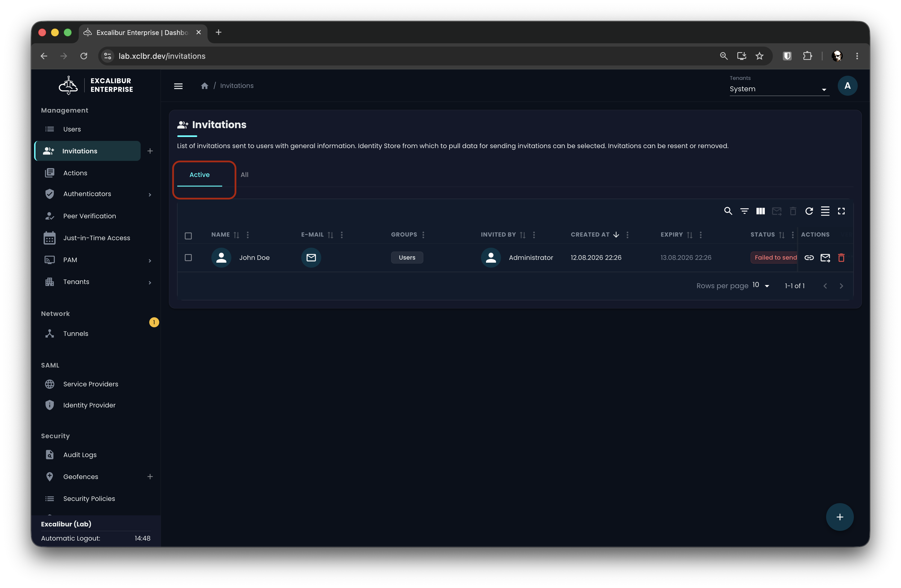Open browser three-dot menu

[x=857, y=56]
